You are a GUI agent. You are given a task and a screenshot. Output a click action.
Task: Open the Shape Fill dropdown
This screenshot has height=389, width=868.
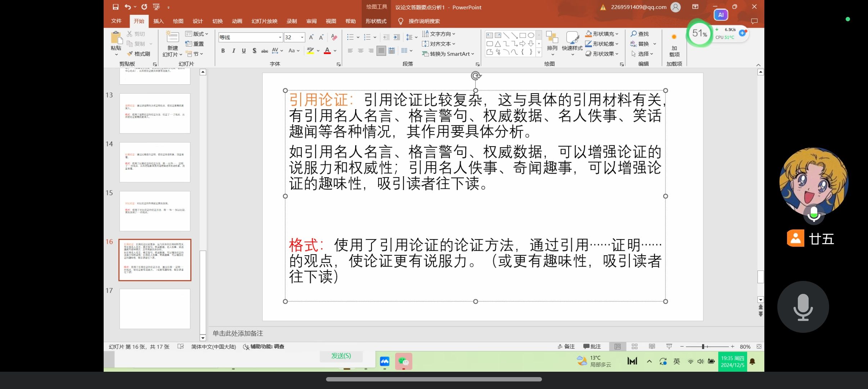(617, 34)
